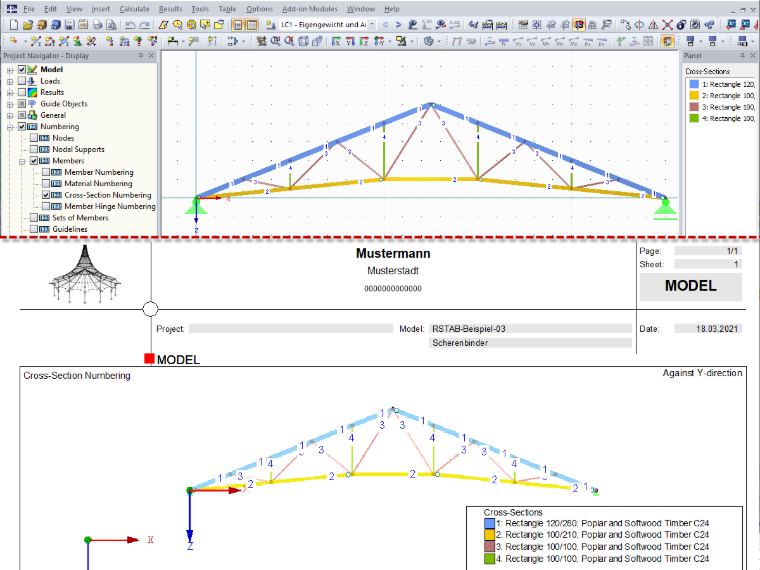Enable the Member Hinge Numbering checkbox
760x570 pixels.
pos(46,206)
